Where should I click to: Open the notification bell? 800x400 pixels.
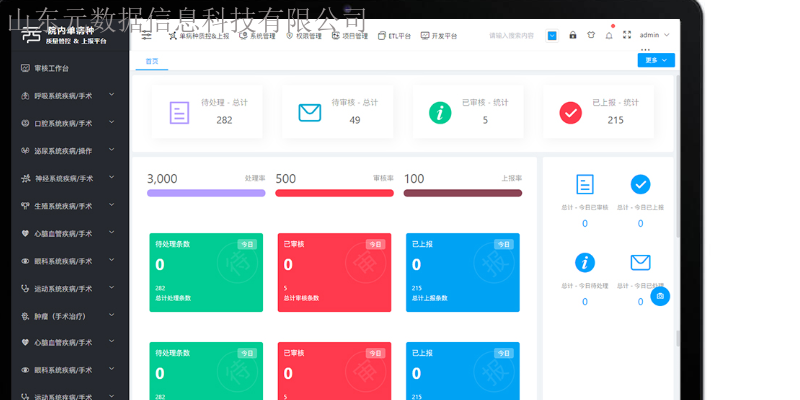(609, 35)
